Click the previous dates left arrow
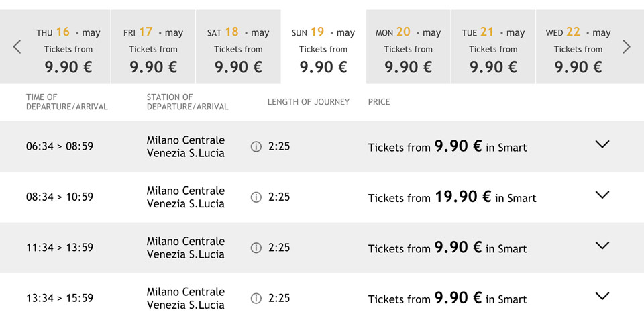Image resolution: width=644 pixels, height=320 pixels. 17,46
